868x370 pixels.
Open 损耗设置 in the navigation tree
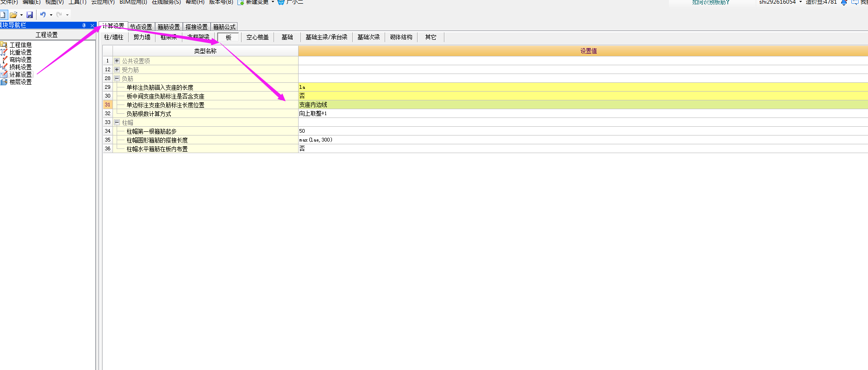pos(20,67)
